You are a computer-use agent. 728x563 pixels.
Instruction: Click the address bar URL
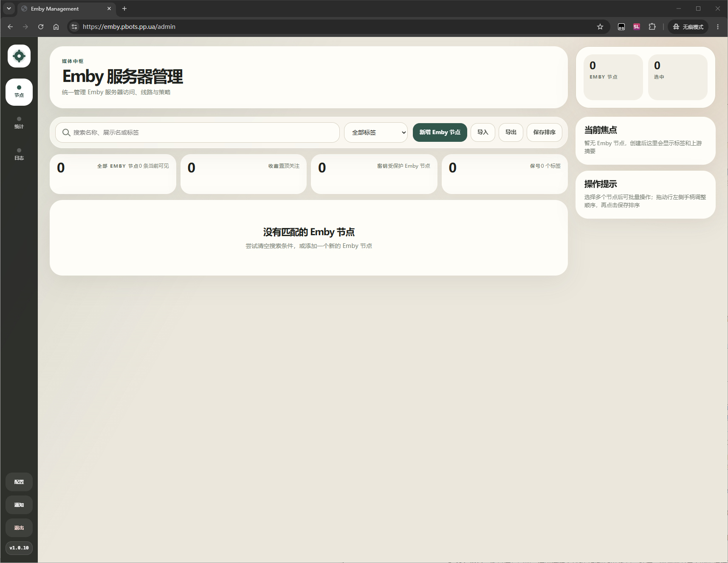129,27
